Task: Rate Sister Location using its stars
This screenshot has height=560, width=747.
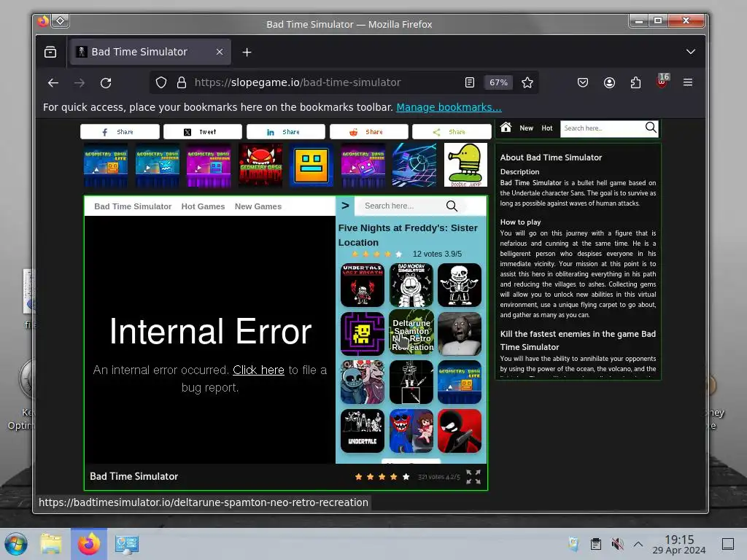Action: click(x=377, y=254)
